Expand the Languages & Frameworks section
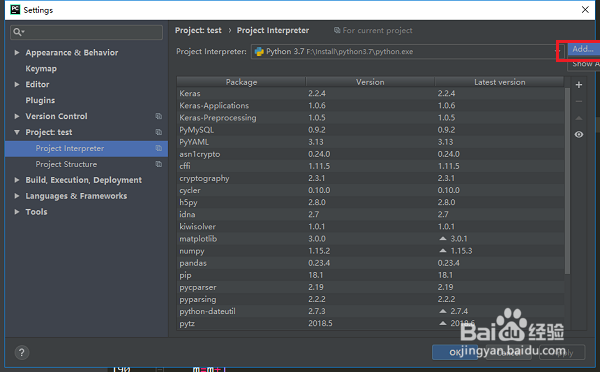Viewport: 600px width, 372px height. [17, 196]
